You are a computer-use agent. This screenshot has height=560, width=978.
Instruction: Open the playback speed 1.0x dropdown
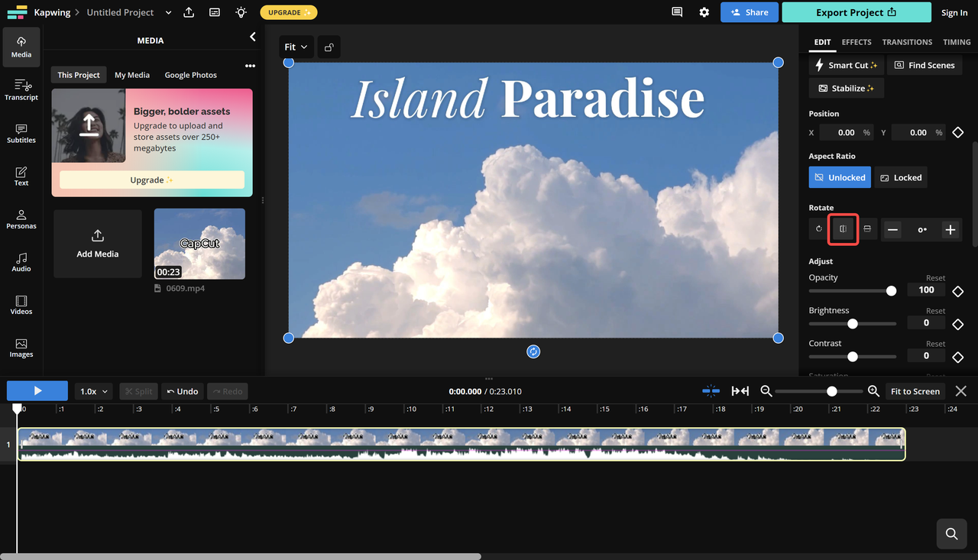pyautogui.click(x=93, y=390)
